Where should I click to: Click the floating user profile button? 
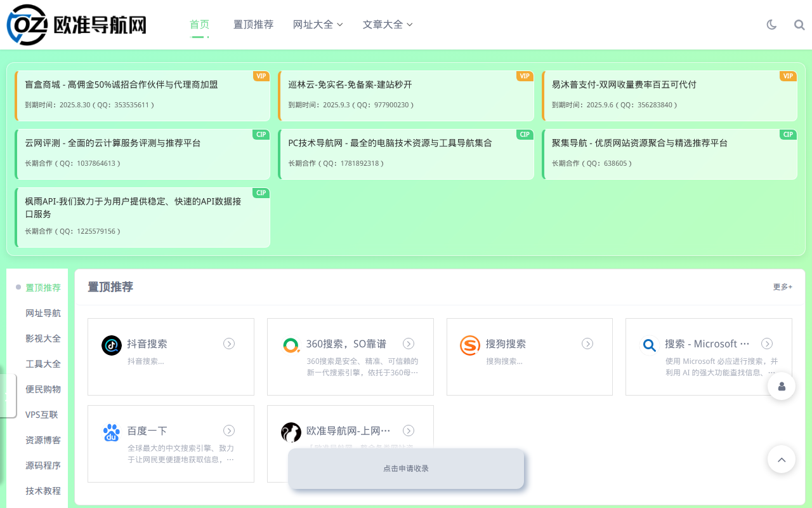point(782,386)
